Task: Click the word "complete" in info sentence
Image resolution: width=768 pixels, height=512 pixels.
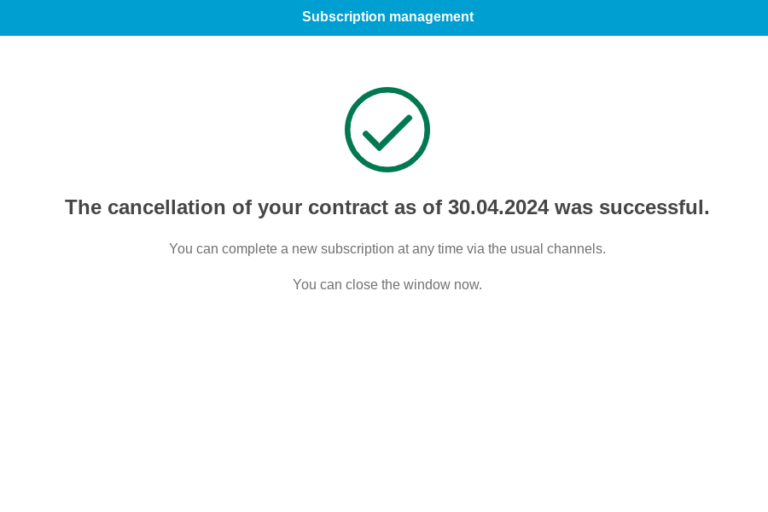Action: pos(249,249)
